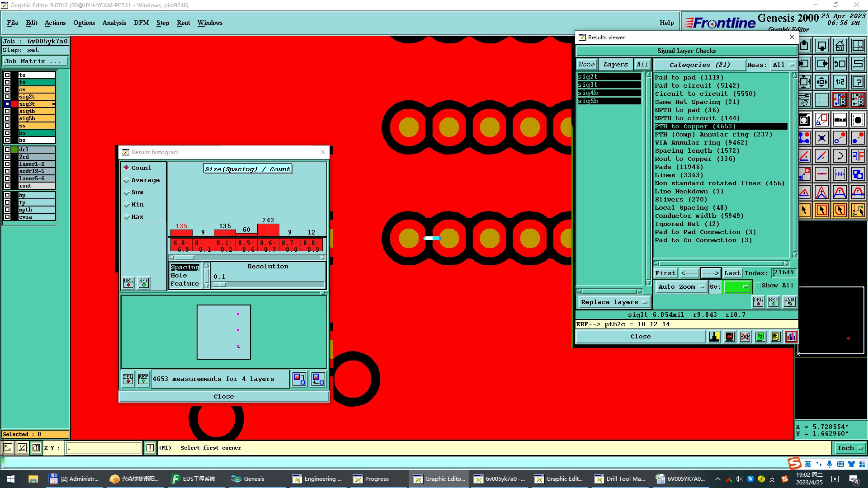Select the Average radio option
The width and height of the screenshot is (868, 488).
click(x=127, y=180)
